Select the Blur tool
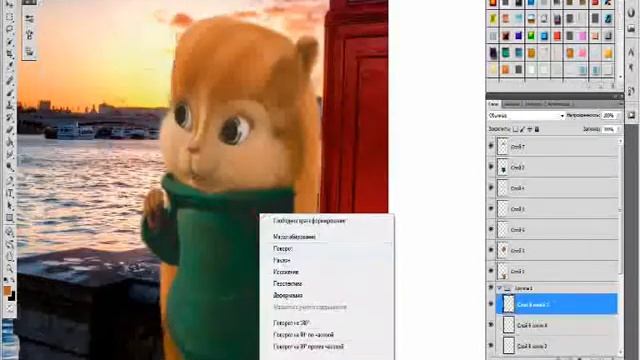Image resolution: width=640 pixels, height=360 pixels. [x=10, y=154]
